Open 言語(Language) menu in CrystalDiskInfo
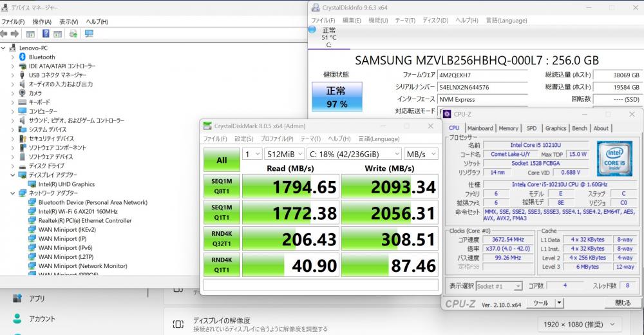Screen dimensions: 644x335 [506, 20]
